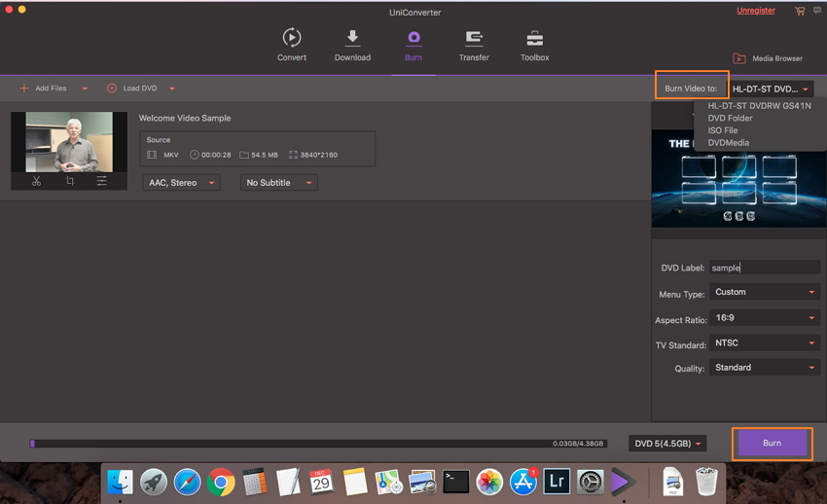This screenshot has height=504, width=827.
Task: Switch to the Transfer tab
Action: 474,45
